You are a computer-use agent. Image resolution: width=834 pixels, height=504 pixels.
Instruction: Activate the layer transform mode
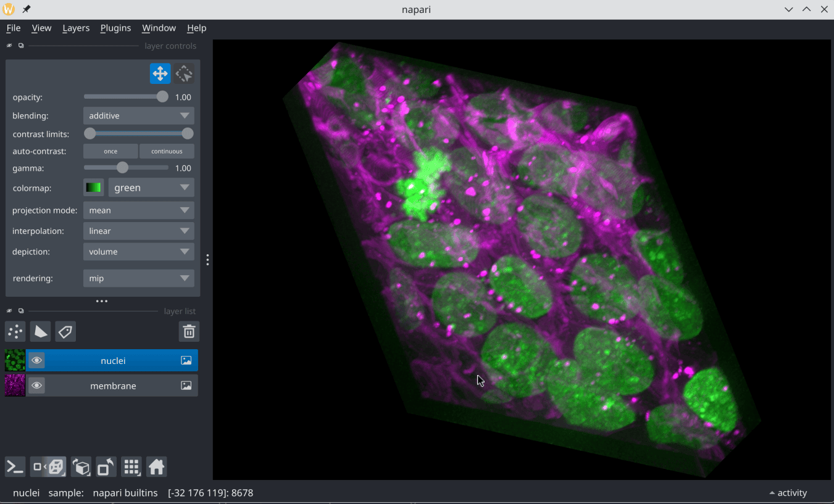click(183, 73)
